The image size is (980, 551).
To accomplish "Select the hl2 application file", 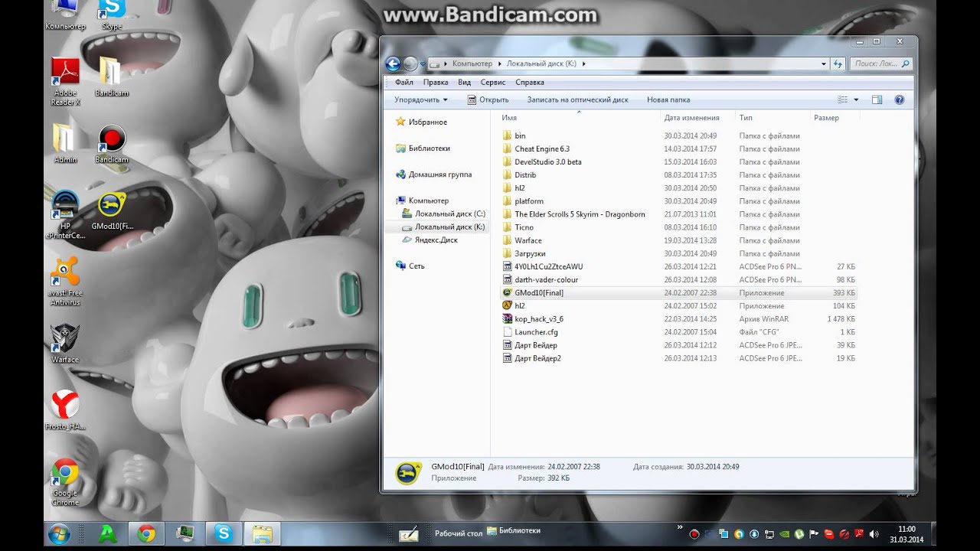I will click(520, 305).
